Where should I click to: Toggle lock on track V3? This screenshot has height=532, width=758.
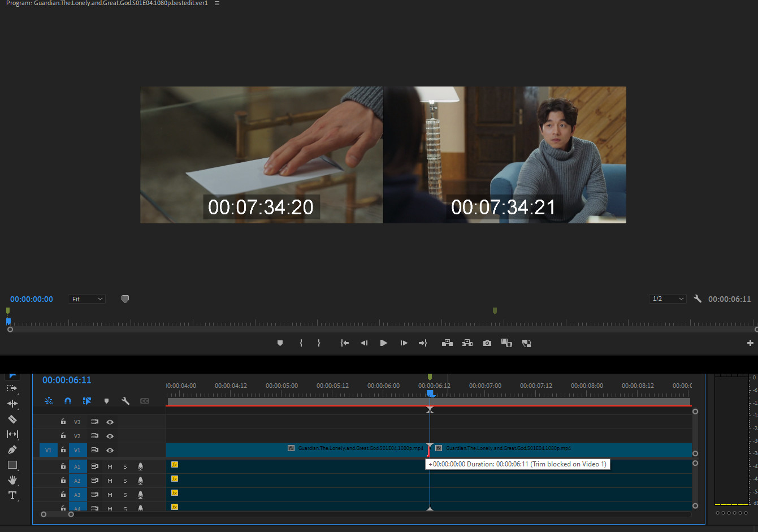pos(63,422)
